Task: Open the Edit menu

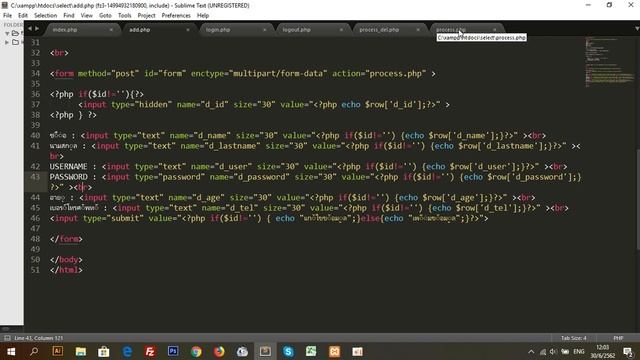Action: pyautogui.click(x=23, y=16)
